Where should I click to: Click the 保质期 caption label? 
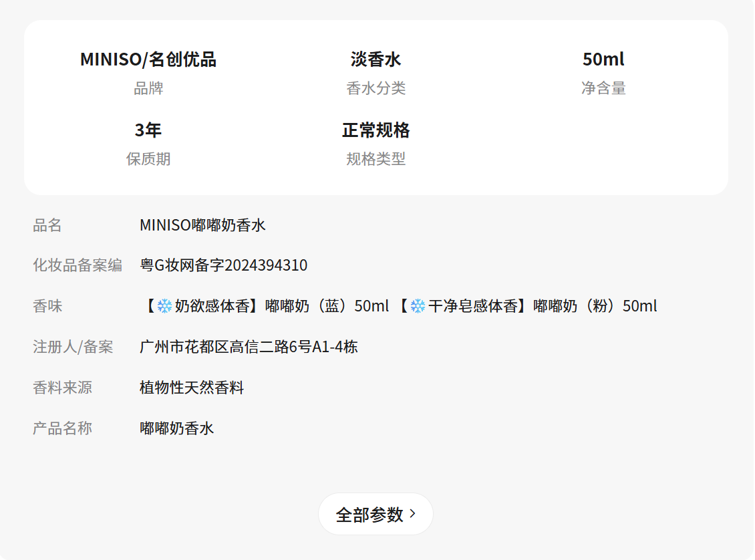tap(148, 159)
